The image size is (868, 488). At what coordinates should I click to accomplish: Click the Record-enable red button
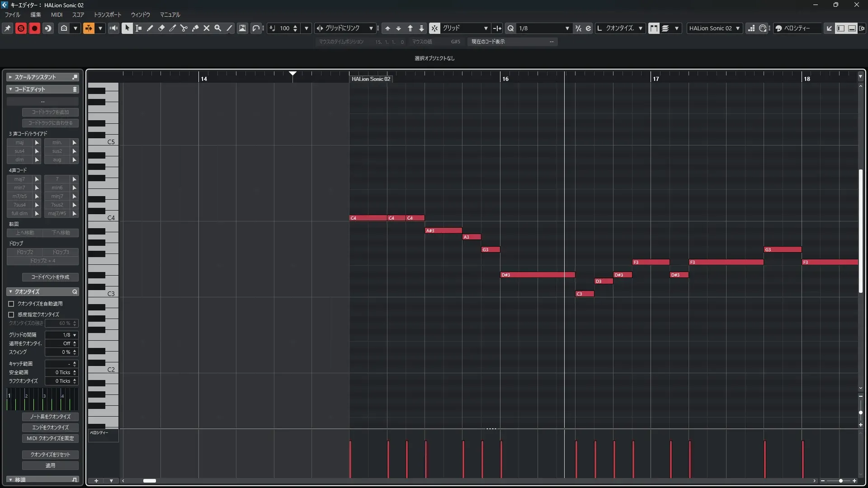[x=34, y=28]
